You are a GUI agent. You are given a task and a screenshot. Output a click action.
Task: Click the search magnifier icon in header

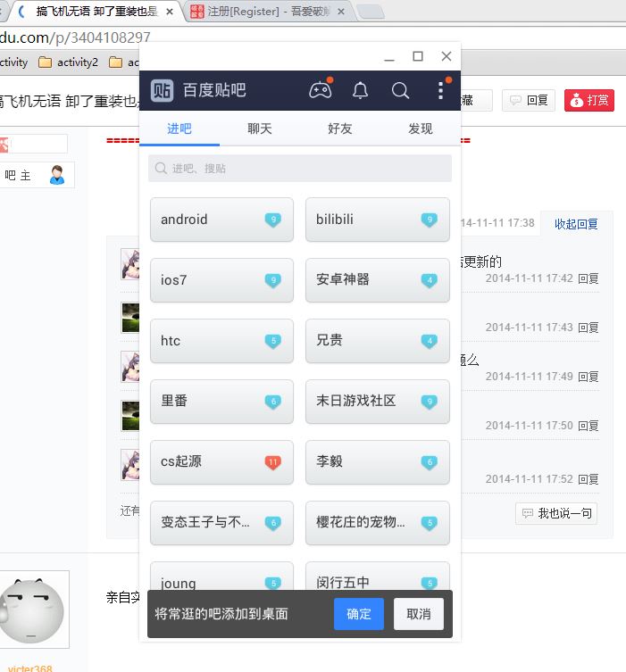pyautogui.click(x=400, y=90)
